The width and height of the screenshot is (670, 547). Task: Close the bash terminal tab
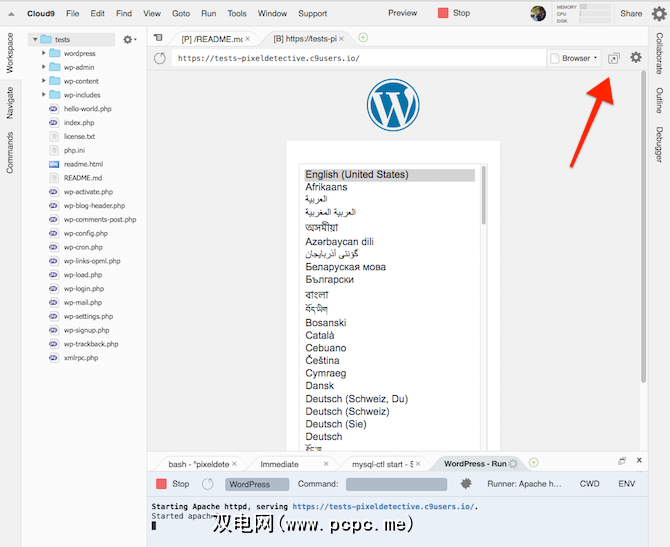click(x=234, y=464)
